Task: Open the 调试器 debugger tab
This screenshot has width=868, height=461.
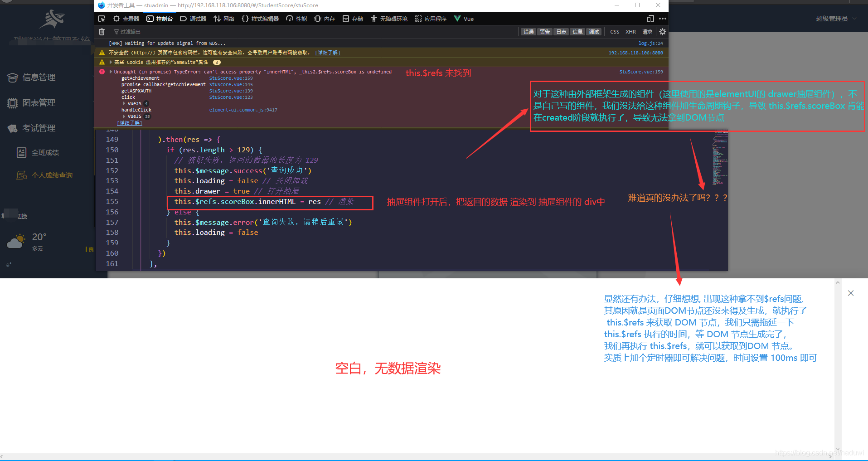Action: click(x=193, y=19)
